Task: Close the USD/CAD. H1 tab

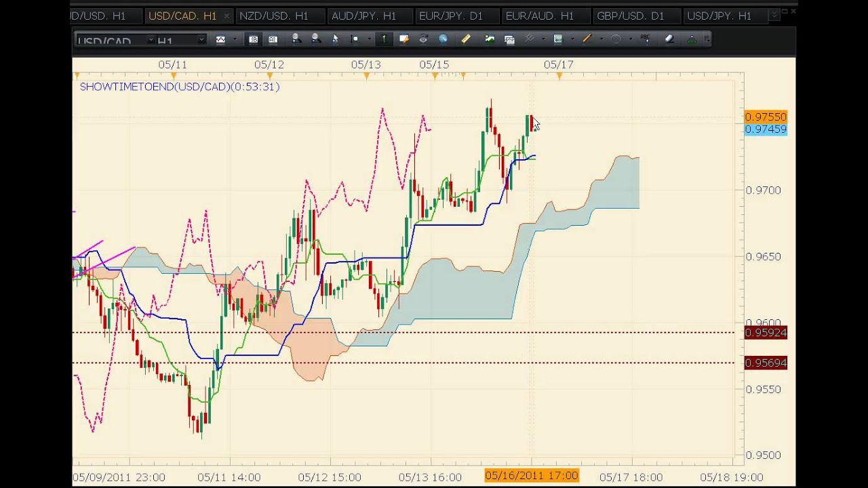Action: pyautogui.click(x=226, y=16)
